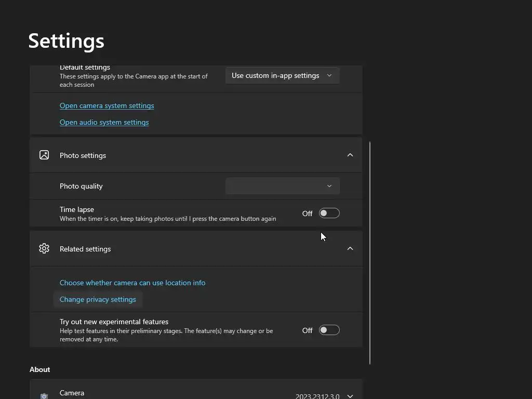Enable the Time lapse toggle
The height and width of the screenshot is (399, 532).
click(329, 213)
